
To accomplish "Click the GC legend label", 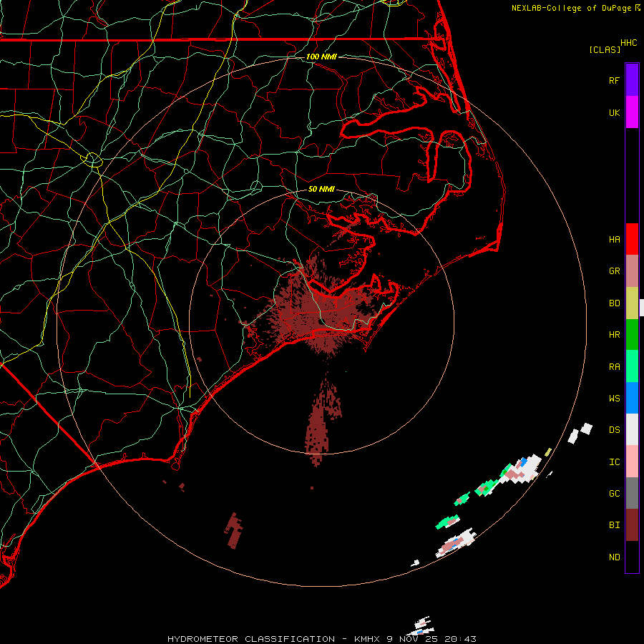I will click(x=614, y=494).
